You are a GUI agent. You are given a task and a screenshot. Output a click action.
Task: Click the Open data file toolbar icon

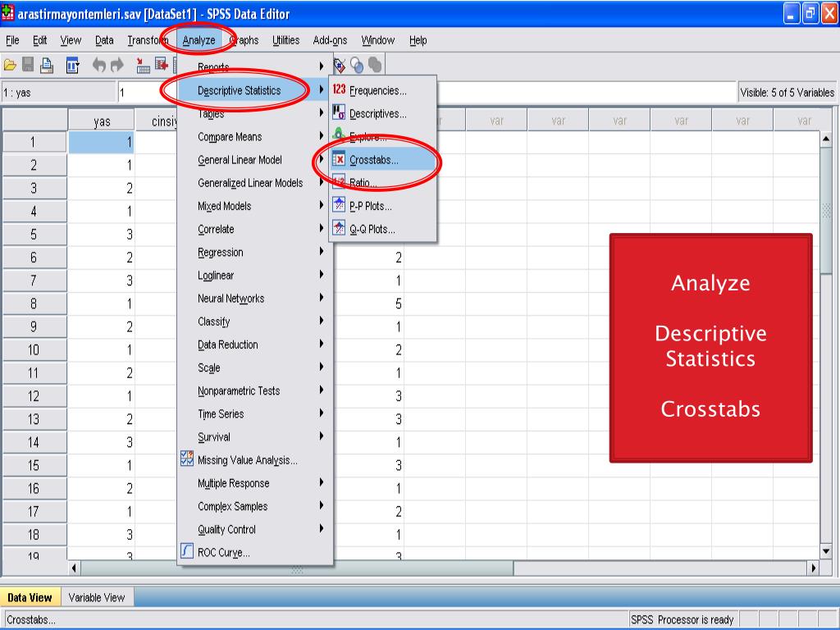(11, 65)
